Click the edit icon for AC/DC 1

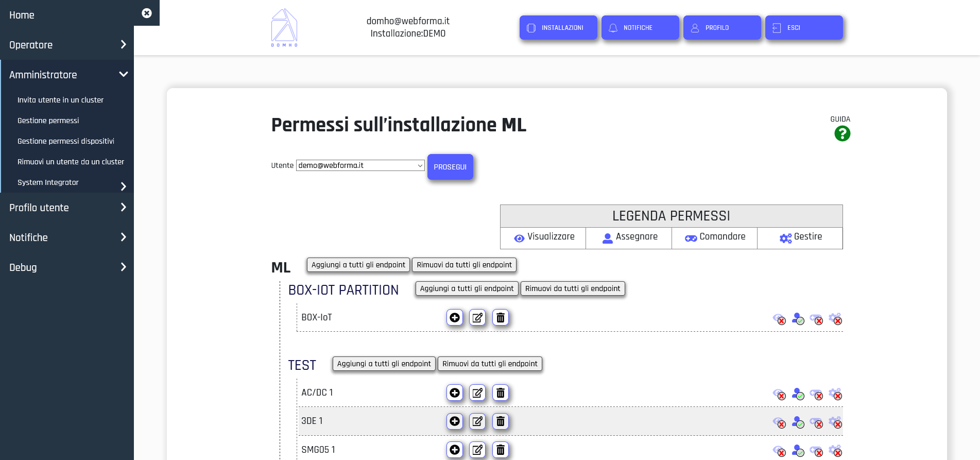coord(477,393)
